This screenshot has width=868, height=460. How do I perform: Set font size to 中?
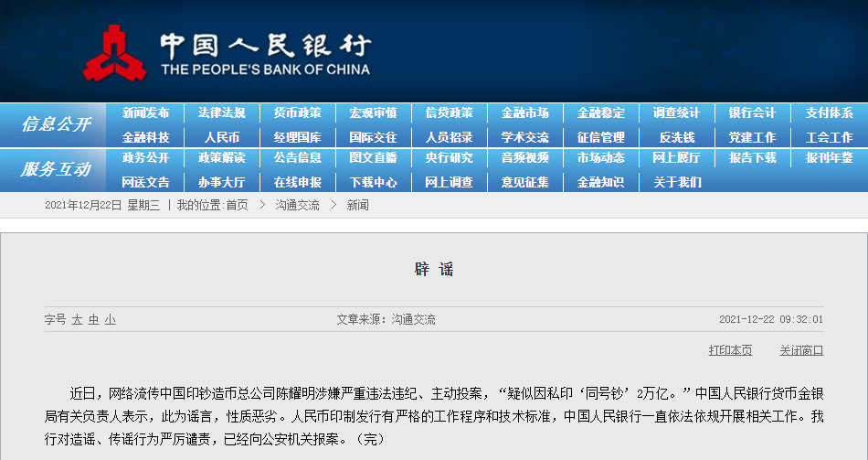click(x=93, y=320)
